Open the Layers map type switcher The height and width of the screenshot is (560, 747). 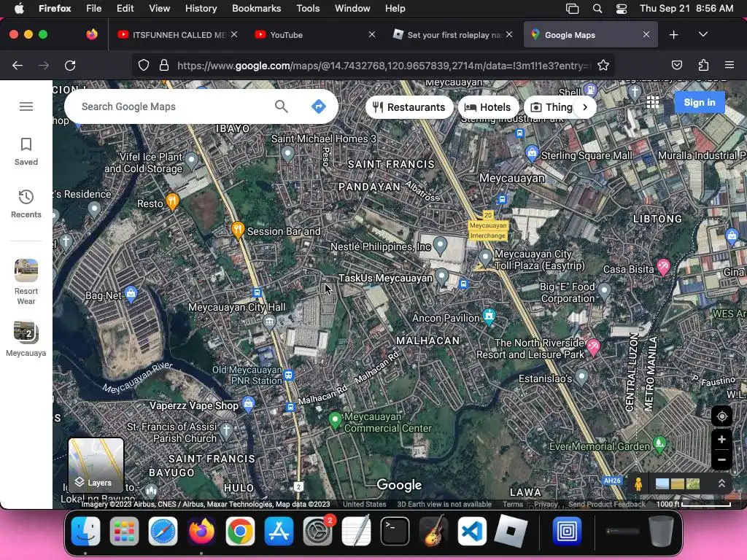[96, 465]
